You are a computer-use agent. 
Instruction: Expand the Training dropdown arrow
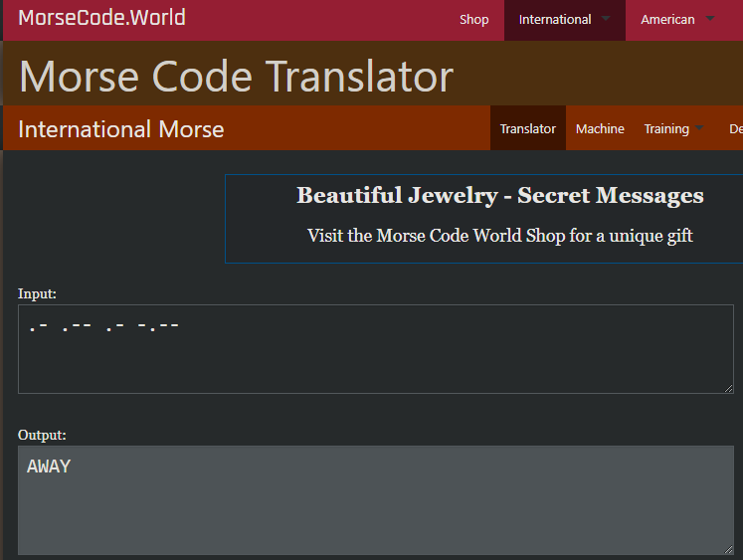[x=700, y=128]
